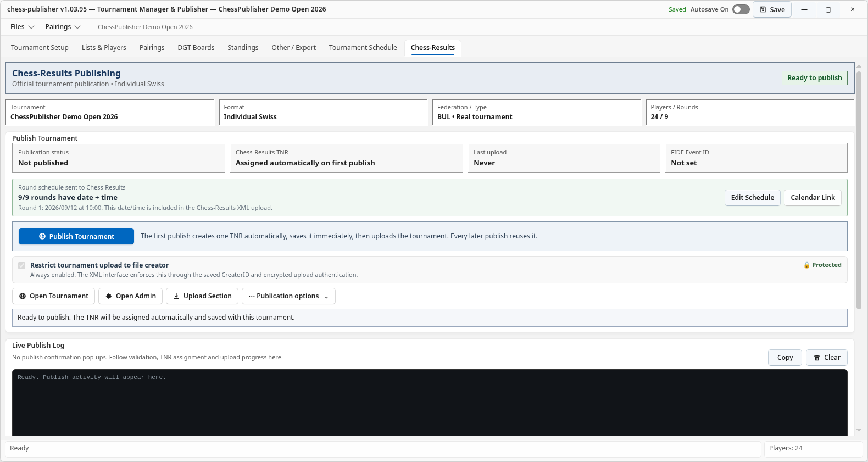Click 'Assigned automatically on first publish' TNR text

305,163
